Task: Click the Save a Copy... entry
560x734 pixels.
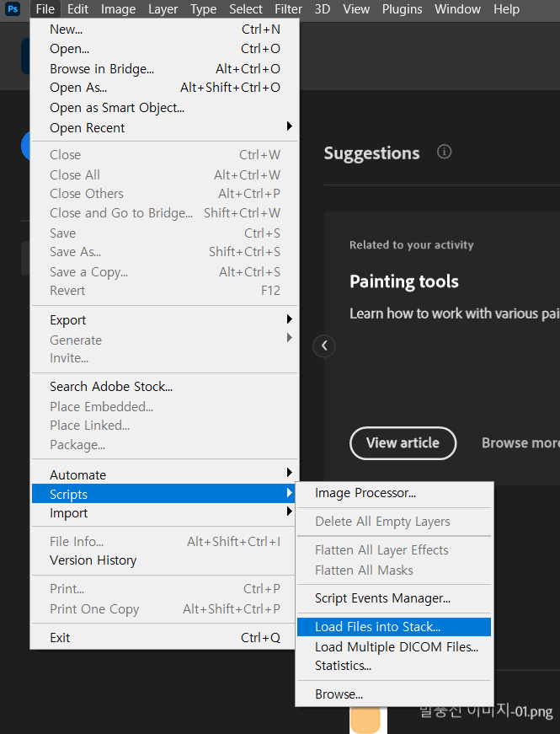Action: point(165,272)
